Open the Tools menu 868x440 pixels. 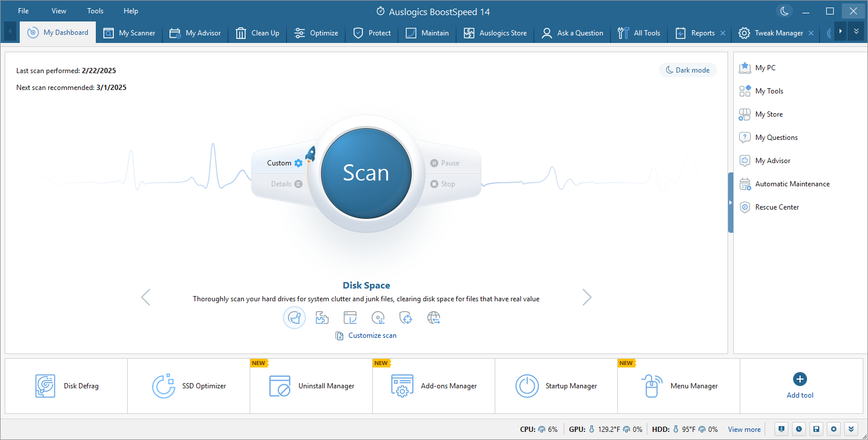coord(95,11)
